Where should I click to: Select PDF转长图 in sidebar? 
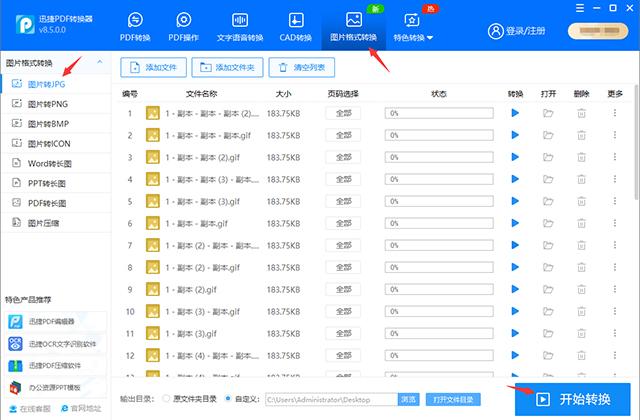[x=56, y=203]
